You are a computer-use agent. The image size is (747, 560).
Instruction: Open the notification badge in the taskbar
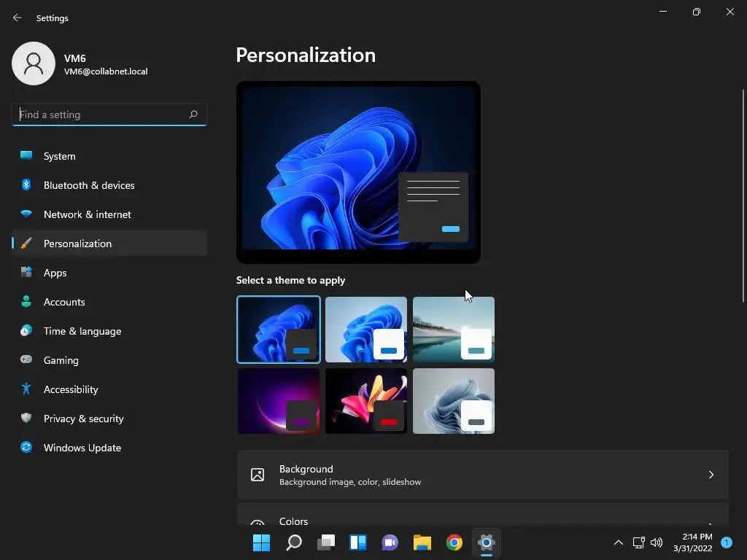(727, 542)
